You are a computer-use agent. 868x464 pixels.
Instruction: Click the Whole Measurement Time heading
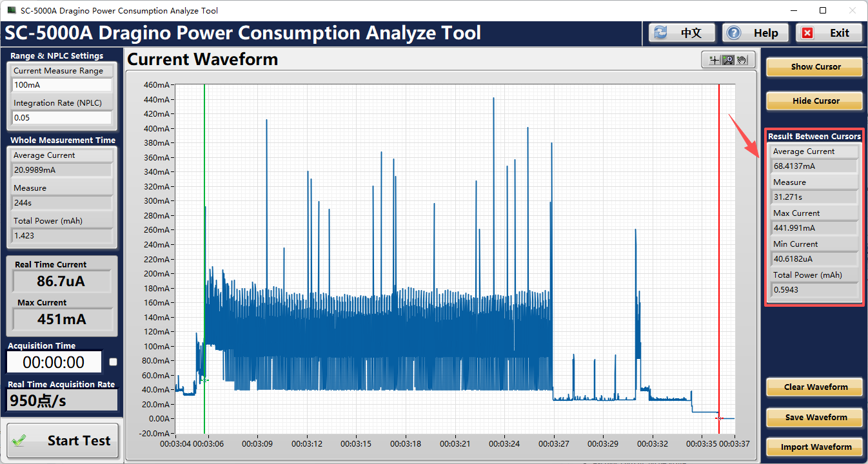pos(63,140)
